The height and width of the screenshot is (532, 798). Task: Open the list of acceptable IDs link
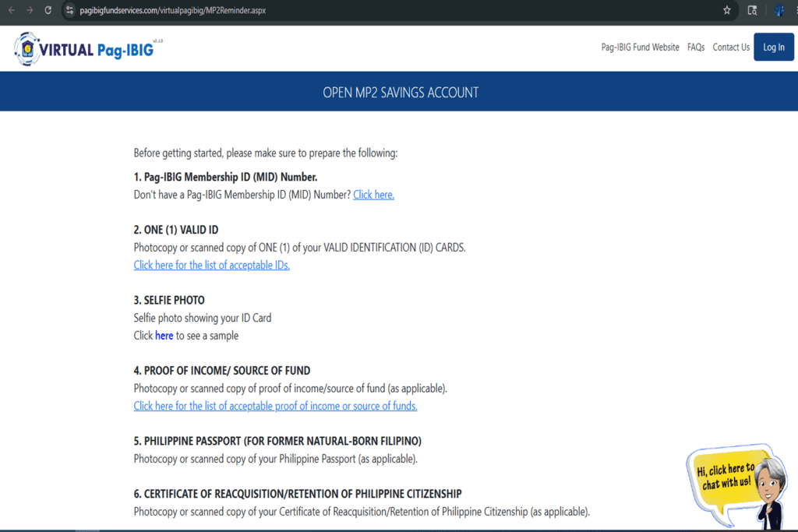pos(212,265)
